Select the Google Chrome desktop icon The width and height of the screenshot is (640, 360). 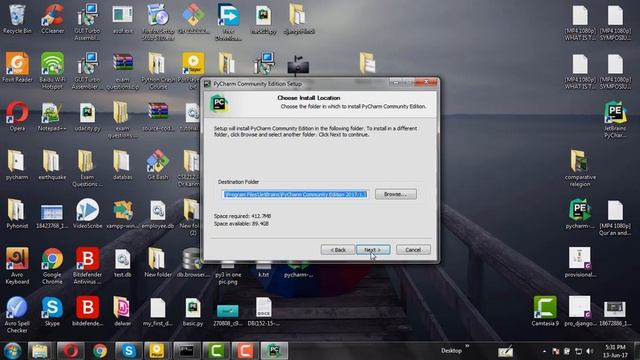click(x=52, y=266)
